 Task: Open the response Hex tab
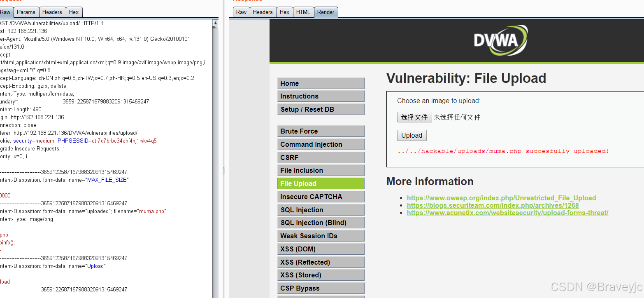(284, 12)
